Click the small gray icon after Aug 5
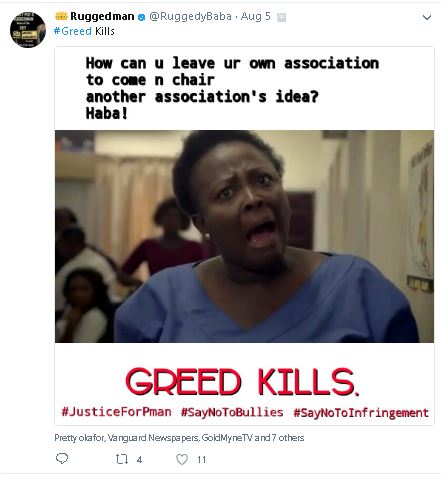Screen dimensions: 442x477 click(281, 17)
